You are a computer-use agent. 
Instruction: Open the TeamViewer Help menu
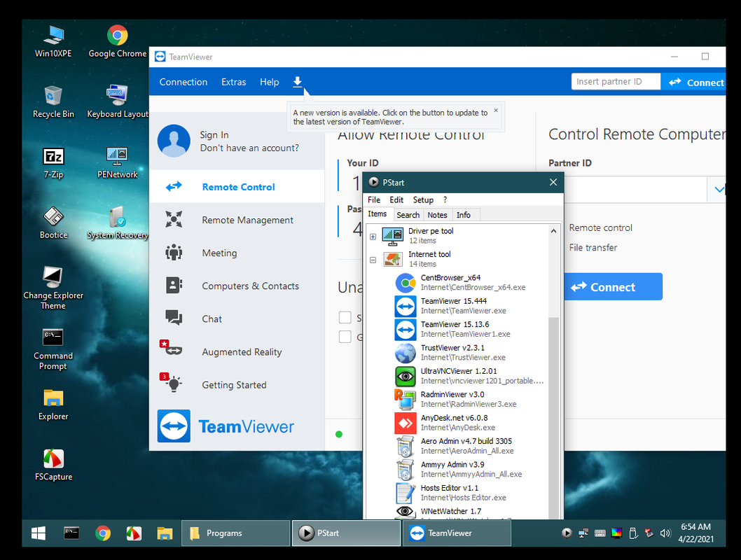pos(270,82)
